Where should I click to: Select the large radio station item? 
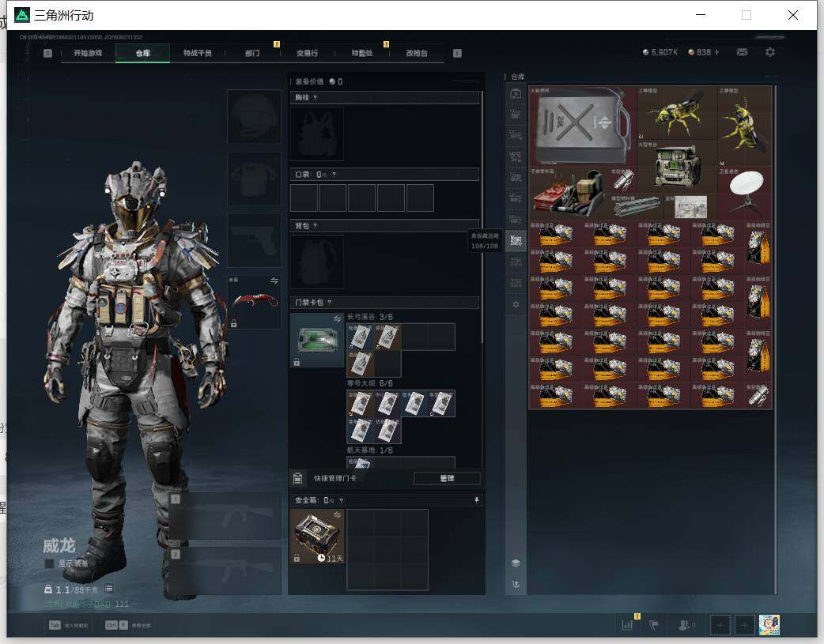(676, 166)
